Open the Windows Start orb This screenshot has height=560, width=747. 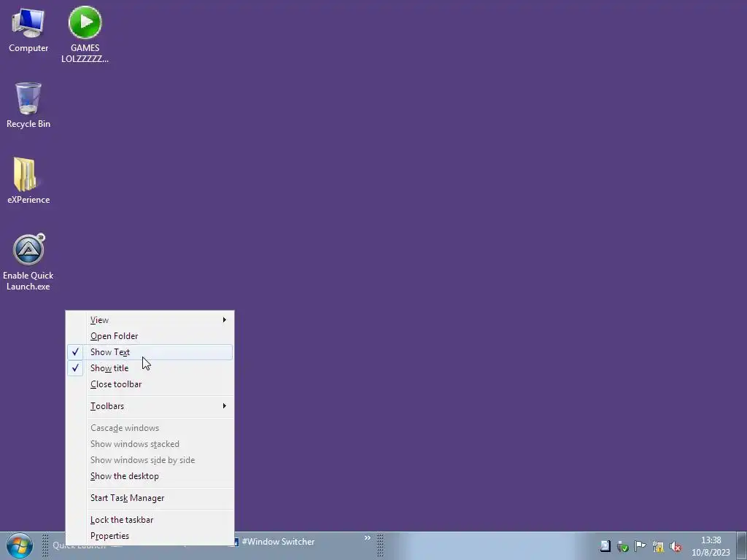pos(20,545)
